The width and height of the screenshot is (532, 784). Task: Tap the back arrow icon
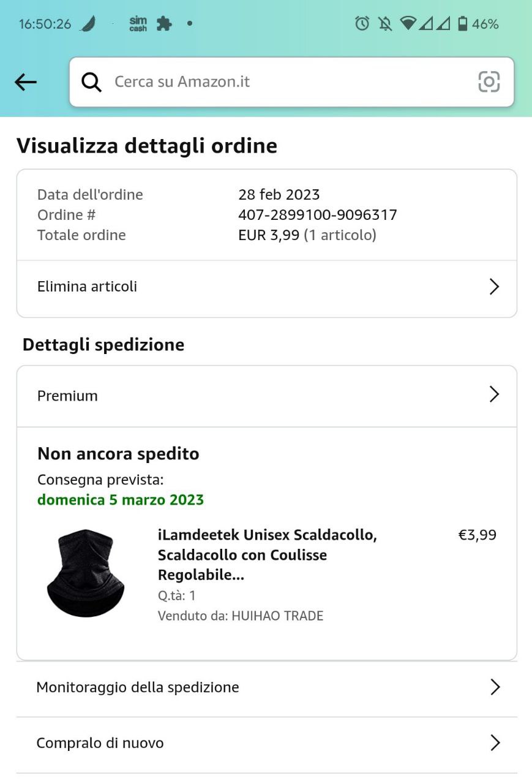tap(26, 82)
